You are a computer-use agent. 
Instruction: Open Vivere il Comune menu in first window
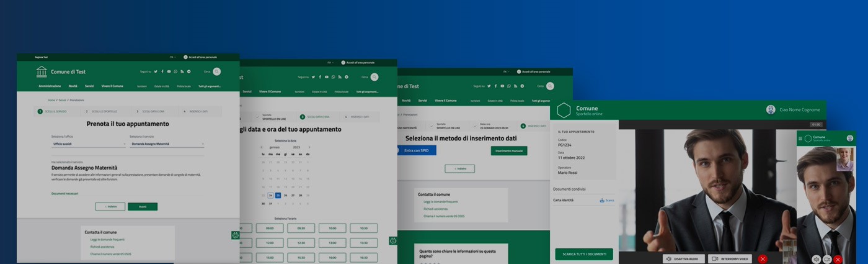pos(112,86)
